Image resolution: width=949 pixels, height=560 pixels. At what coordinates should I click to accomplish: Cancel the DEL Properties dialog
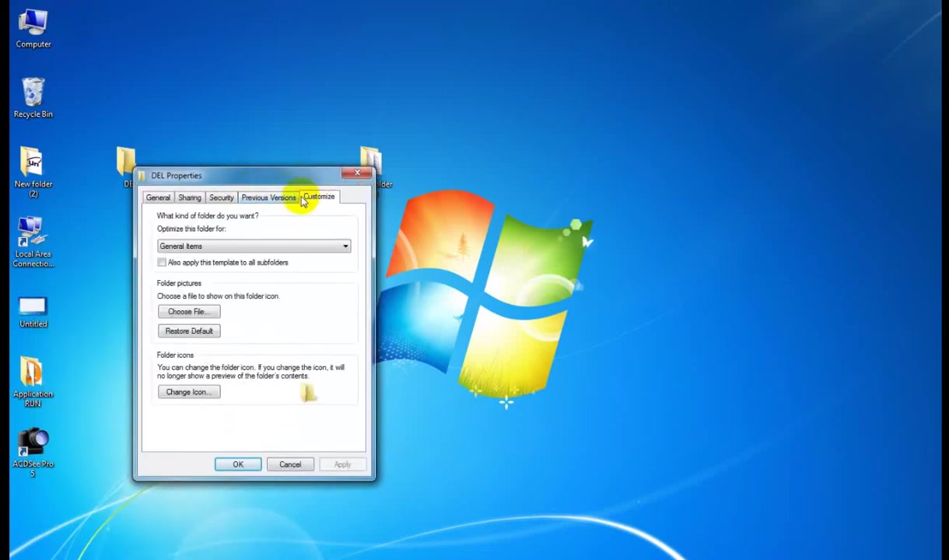(x=290, y=464)
